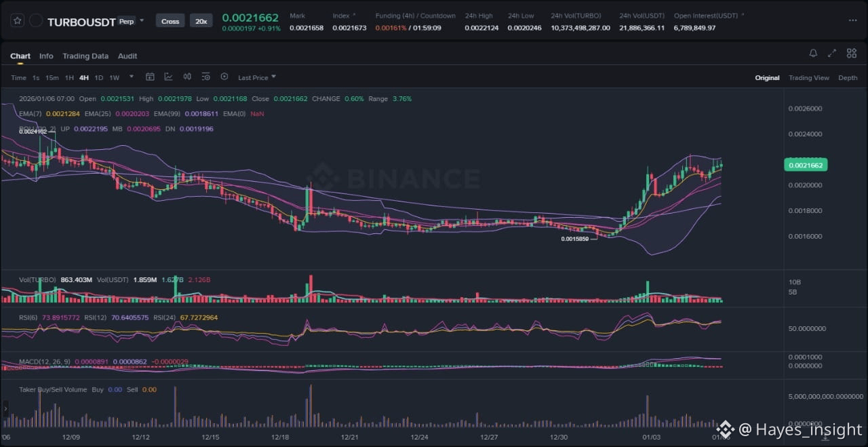This screenshot has width=868, height=447.
Task: Switch to the Trading Data tab
Action: point(85,56)
